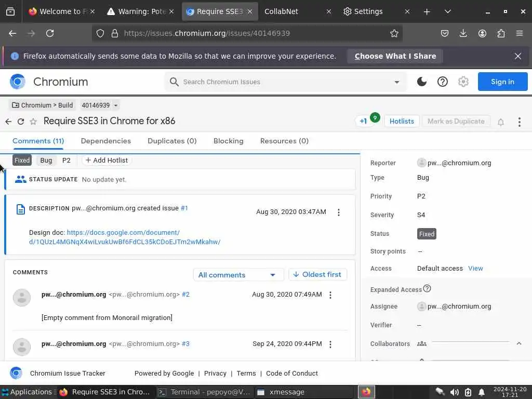The image size is (532, 399).
Task: Click the bell notification icon for the issue
Action: pos(501,122)
